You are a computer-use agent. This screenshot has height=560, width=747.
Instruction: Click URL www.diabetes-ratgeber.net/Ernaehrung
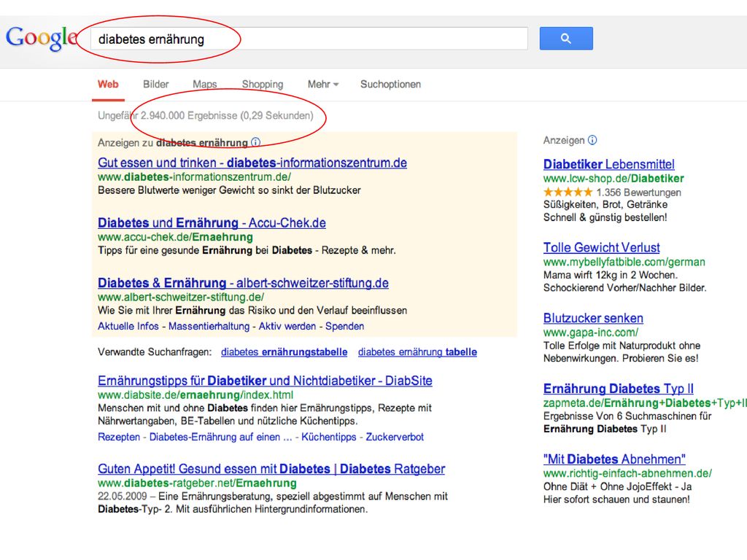coord(197,483)
